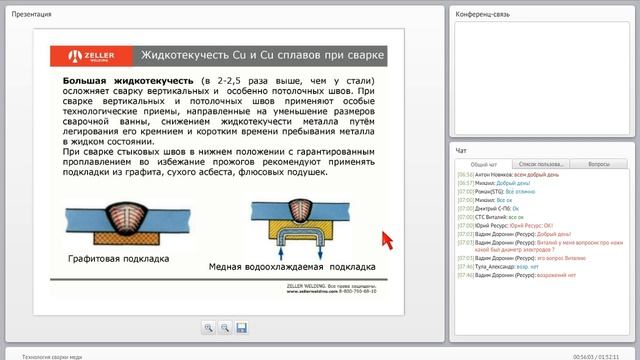This screenshot has width=640, height=360.
Task: Select Михаил's message Добрый день!
Action: tap(513, 183)
